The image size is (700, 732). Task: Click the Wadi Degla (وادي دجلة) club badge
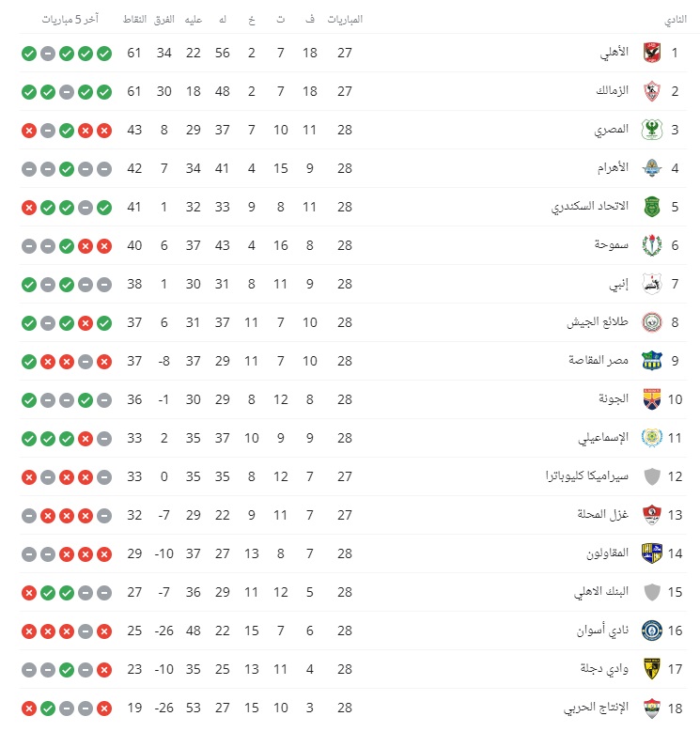(651, 669)
